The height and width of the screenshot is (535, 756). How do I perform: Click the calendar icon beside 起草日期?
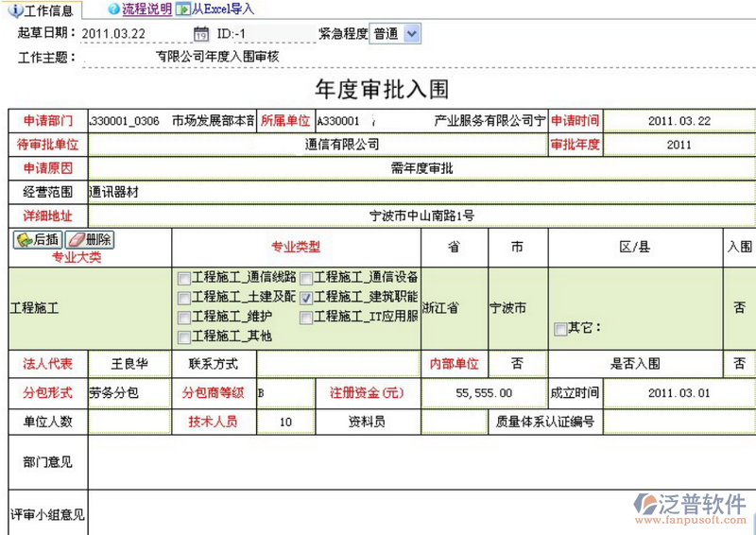click(200, 34)
